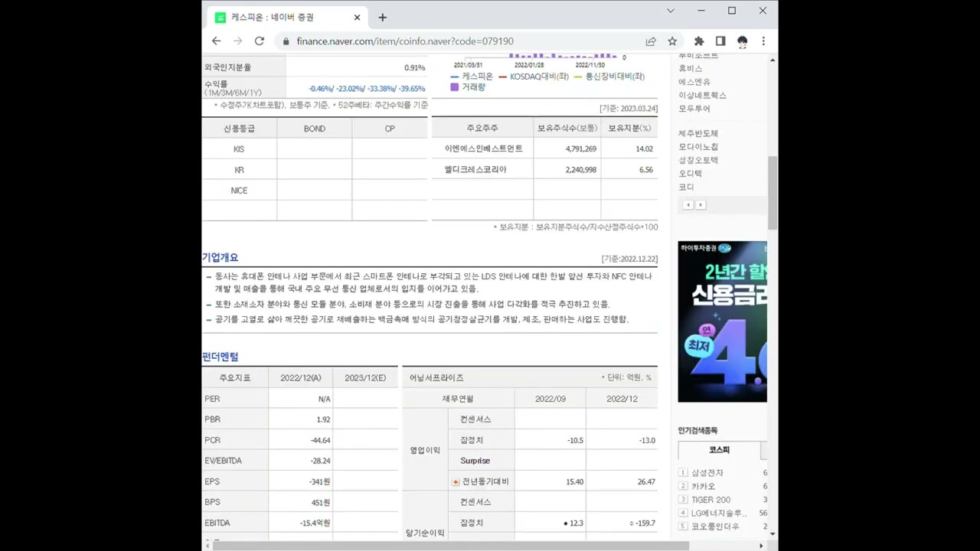Viewport: 980px width, 551px height.
Task: Open the 이상네트웍스 stock link
Action: click(x=702, y=96)
